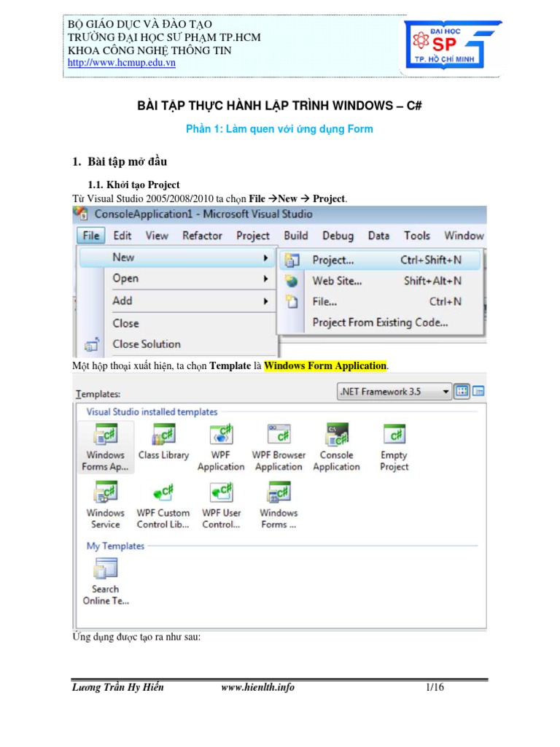This screenshot has height=747, width=560.
Task: Expand the New submenu arrow
Action: (x=265, y=258)
